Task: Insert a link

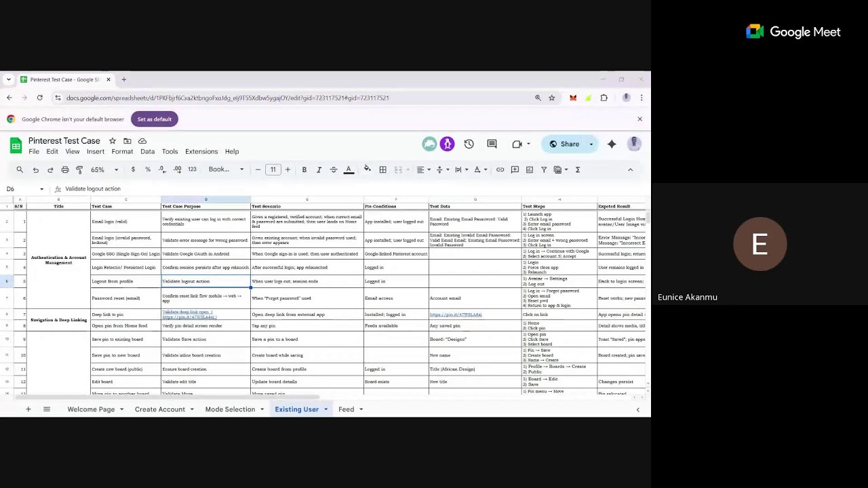Action: pyautogui.click(x=500, y=169)
